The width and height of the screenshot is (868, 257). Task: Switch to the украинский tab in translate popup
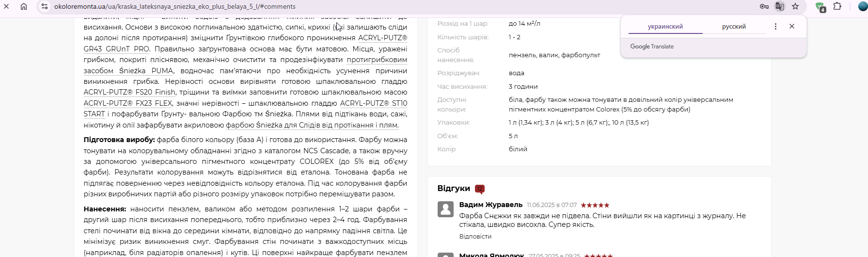click(x=665, y=27)
